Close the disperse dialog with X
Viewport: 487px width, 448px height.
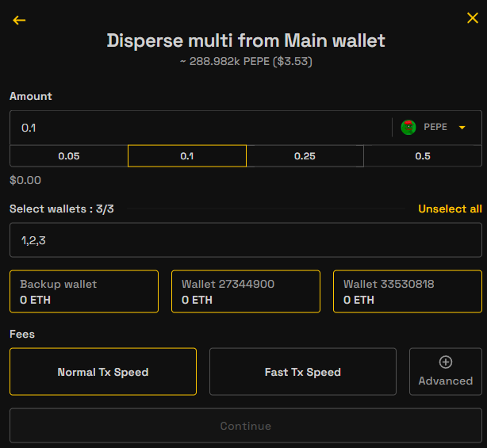pyautogui.click(x=473, y=18)
